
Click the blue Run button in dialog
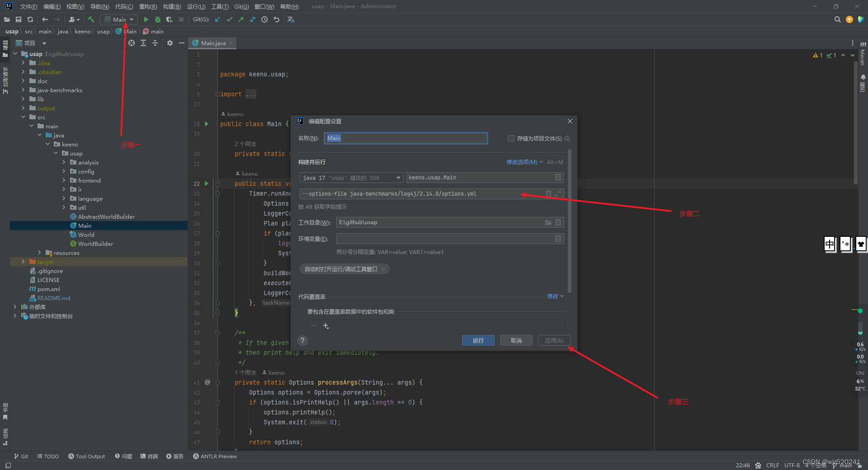(478, 340)
